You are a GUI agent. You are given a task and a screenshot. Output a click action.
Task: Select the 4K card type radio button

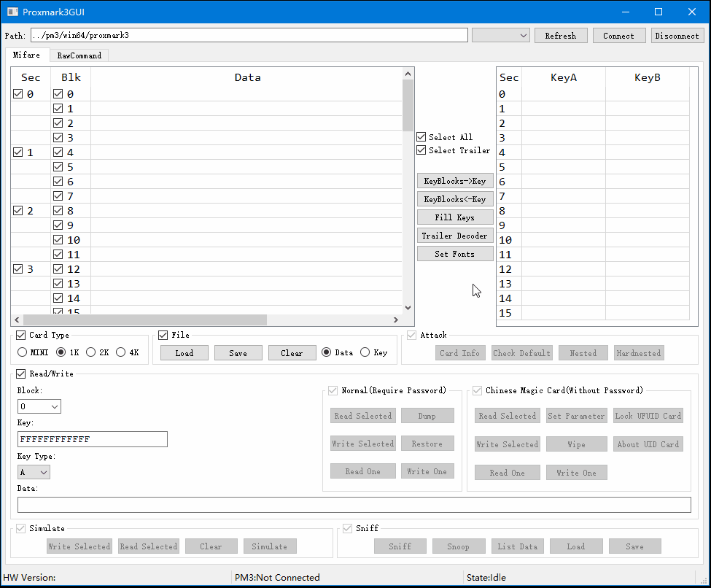click(x=121, y=352)
